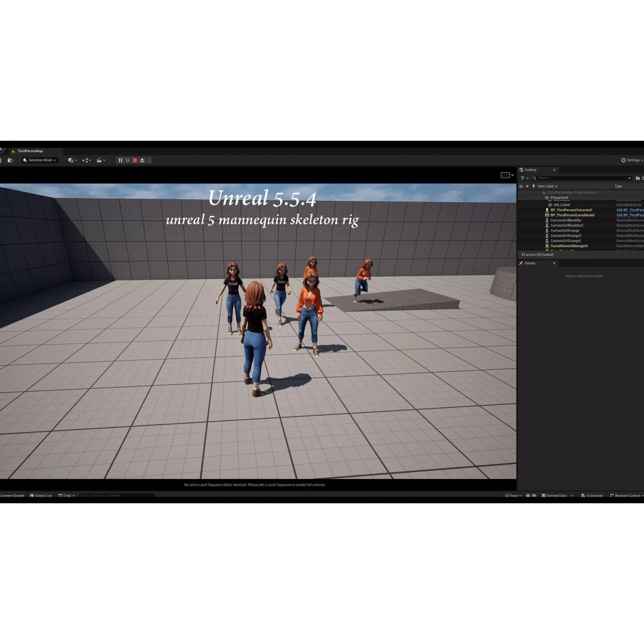Viewport: 644px width, 644px height.
Task: Click the pin column header in Outliner
Action: coord(534,187)
